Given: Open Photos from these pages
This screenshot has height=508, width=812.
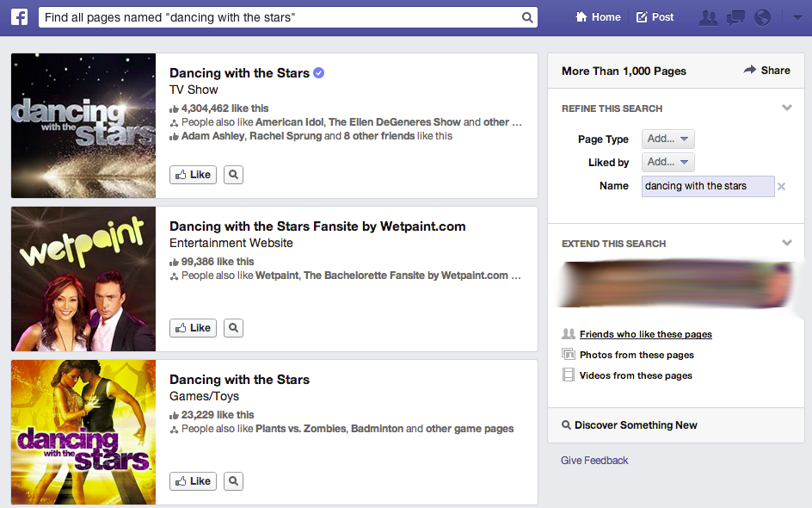Looking at the screenshot, I should [x=637, y=355].
